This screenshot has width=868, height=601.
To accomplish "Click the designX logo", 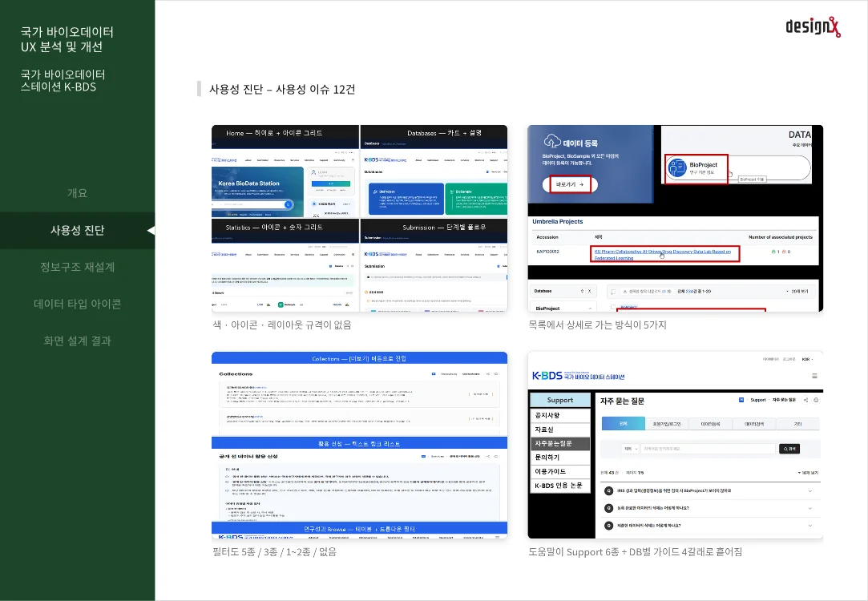I will tap(813, 26).
